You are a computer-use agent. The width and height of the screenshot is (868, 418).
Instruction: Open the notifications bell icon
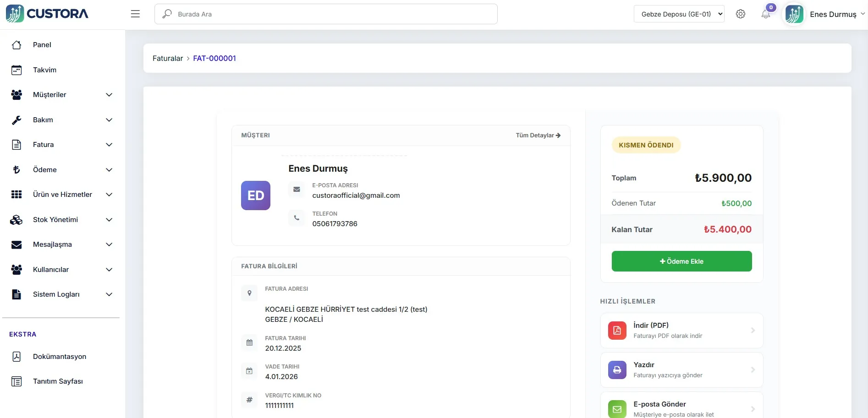(x=765, y=14)
